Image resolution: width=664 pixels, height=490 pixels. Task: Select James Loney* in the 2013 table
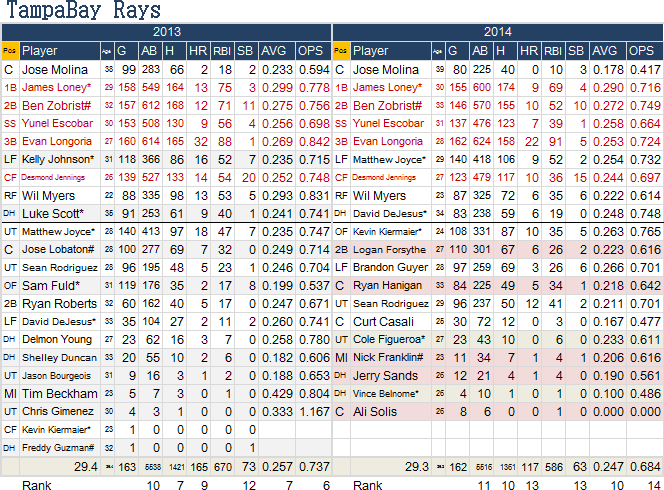click(57, 87)
